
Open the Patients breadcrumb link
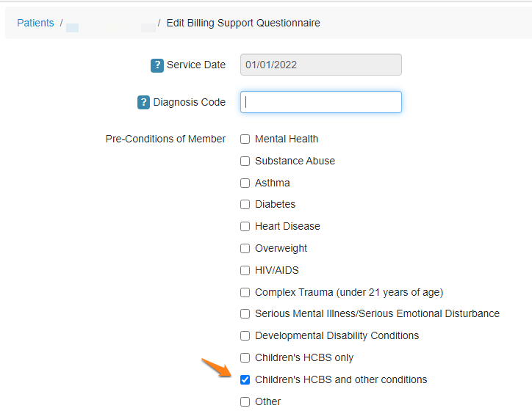click(35, 23)
